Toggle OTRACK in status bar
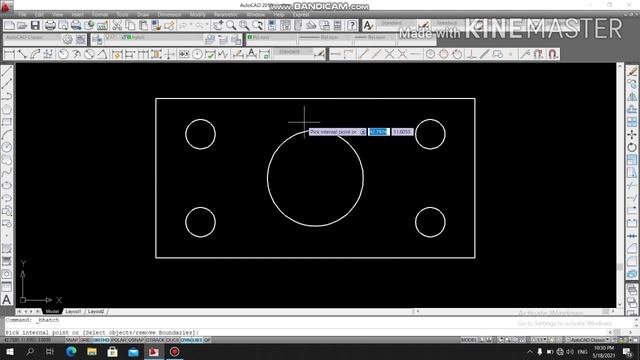The height and width of the screenshot is (360, 640). [155, 340]
